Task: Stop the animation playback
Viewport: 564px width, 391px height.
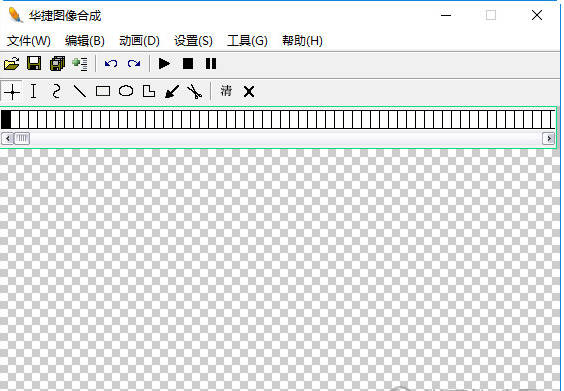Action: tap(188, 64)
